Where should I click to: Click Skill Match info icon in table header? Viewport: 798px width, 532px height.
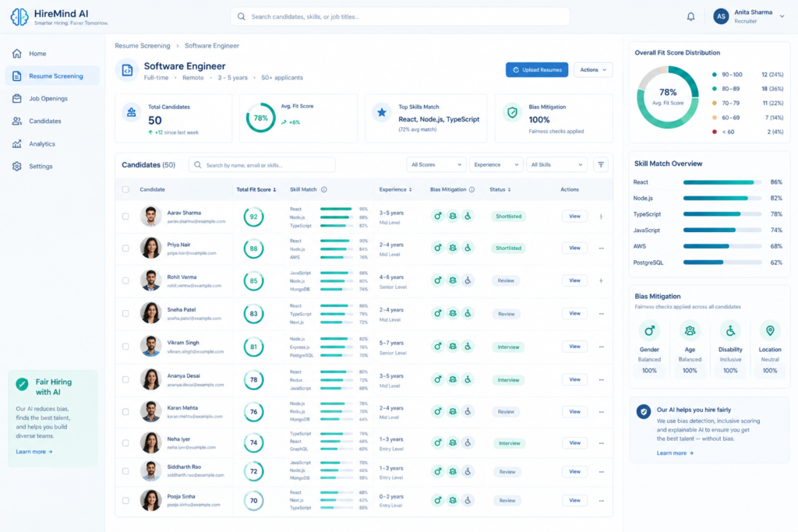324,190
